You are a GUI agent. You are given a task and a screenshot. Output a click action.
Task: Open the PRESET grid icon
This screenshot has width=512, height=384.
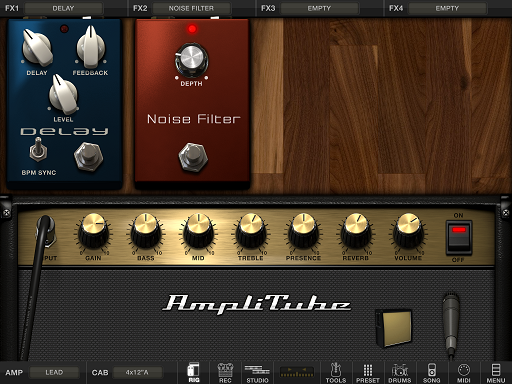pyautogui.click(x=367, y=373)
